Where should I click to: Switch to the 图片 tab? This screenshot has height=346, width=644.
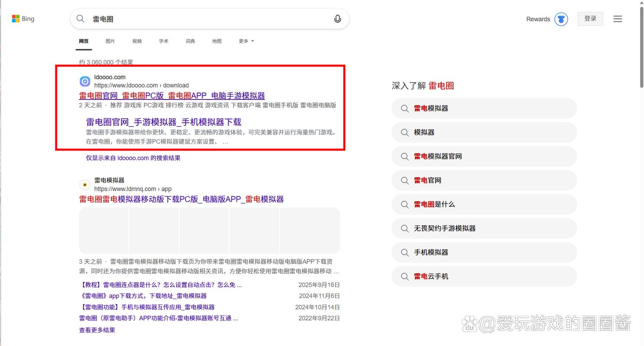coord(110,41)
